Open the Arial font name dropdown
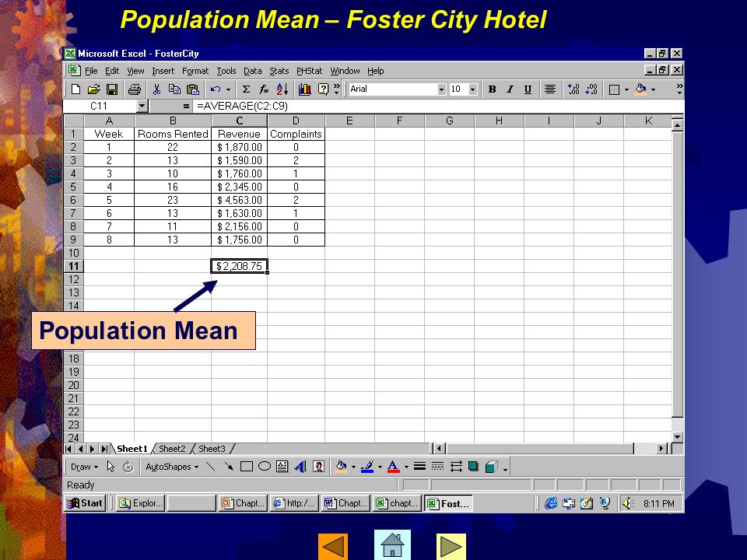This screenshot has width=747, height=560. pyautogui.click(x=441, y=89)
